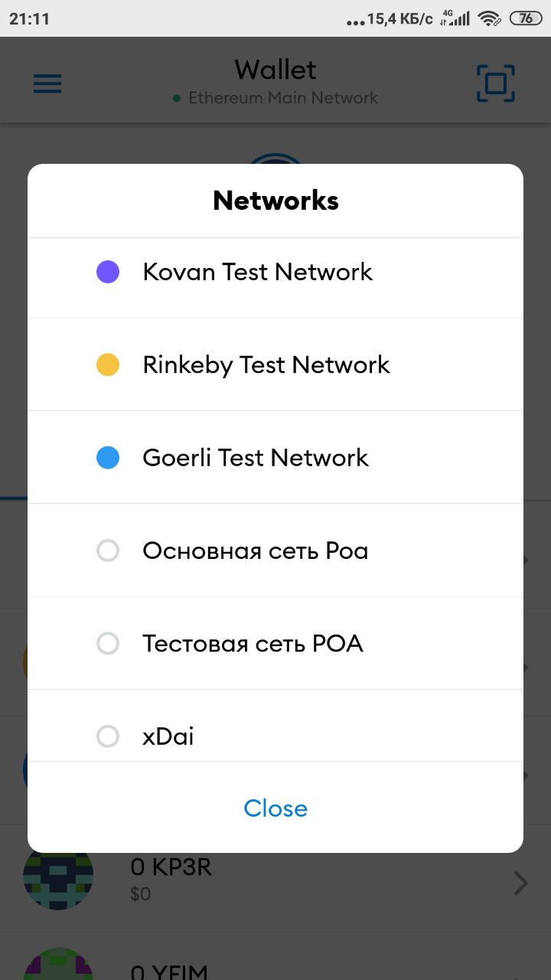Tap the blue Goerli network dot

click(108, 458)
